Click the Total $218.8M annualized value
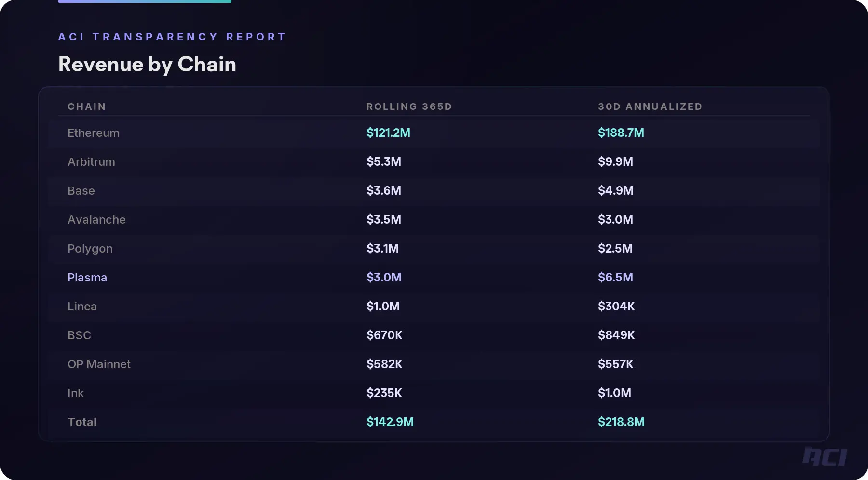868x480 pixels. [x=621, y=422]
